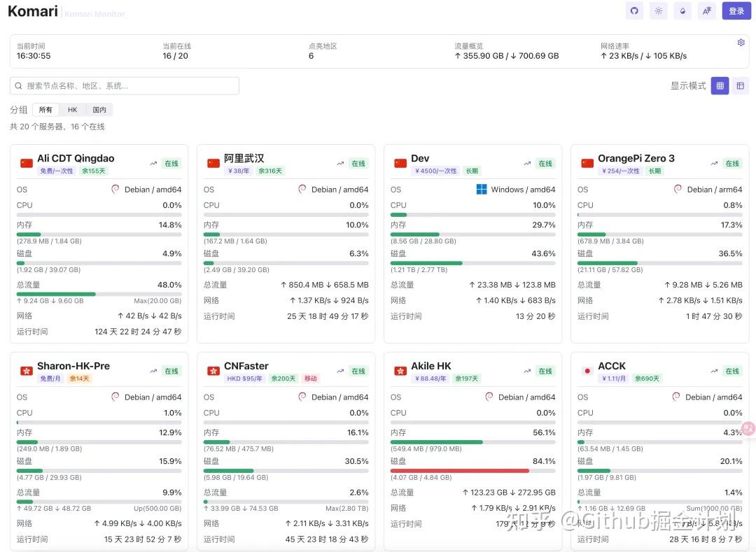Screen dimensions: 756x552
Task: Open the GitHub repository icon
Action: coord(634,11)
